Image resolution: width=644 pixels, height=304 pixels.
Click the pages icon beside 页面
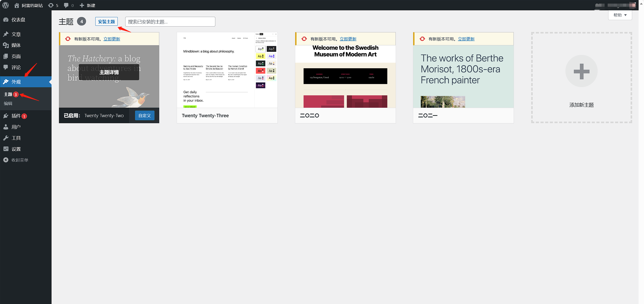point(6,56)
